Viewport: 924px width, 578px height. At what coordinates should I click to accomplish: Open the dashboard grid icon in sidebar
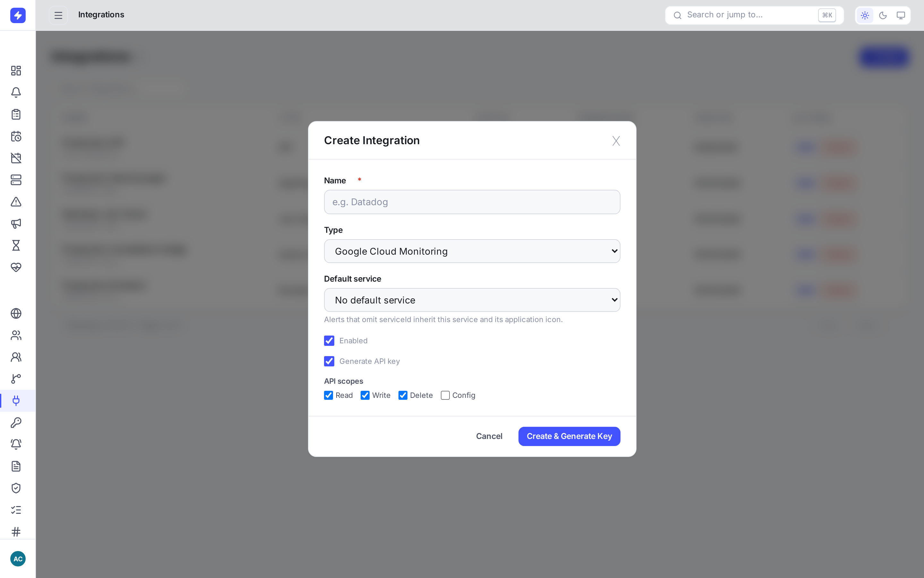(x=16, y=71)
